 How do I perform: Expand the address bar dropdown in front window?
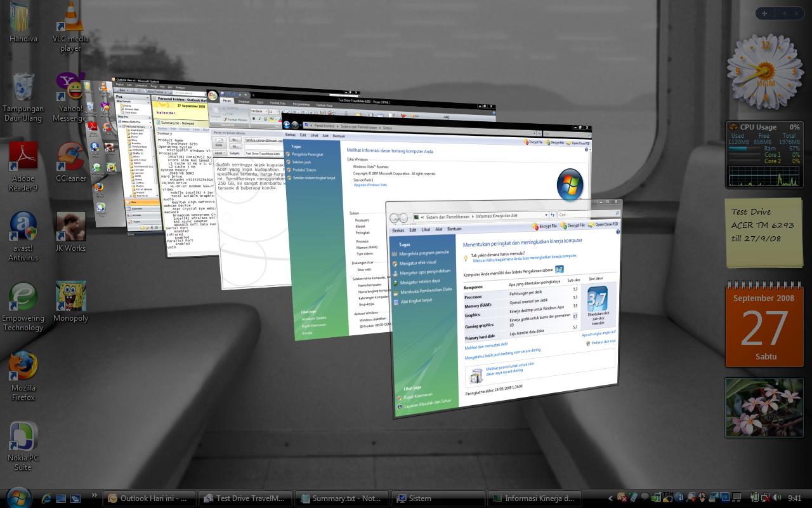pyautogui.click(x=545, y=215)
